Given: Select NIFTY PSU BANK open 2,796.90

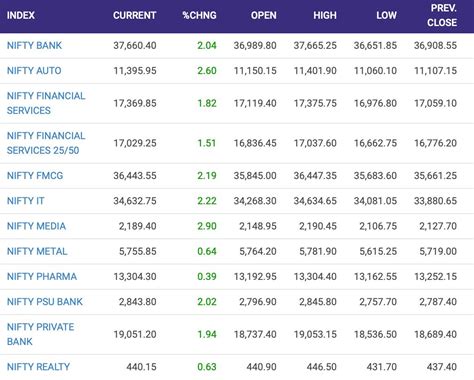Looking at the screenshot, I should (258, 302).
